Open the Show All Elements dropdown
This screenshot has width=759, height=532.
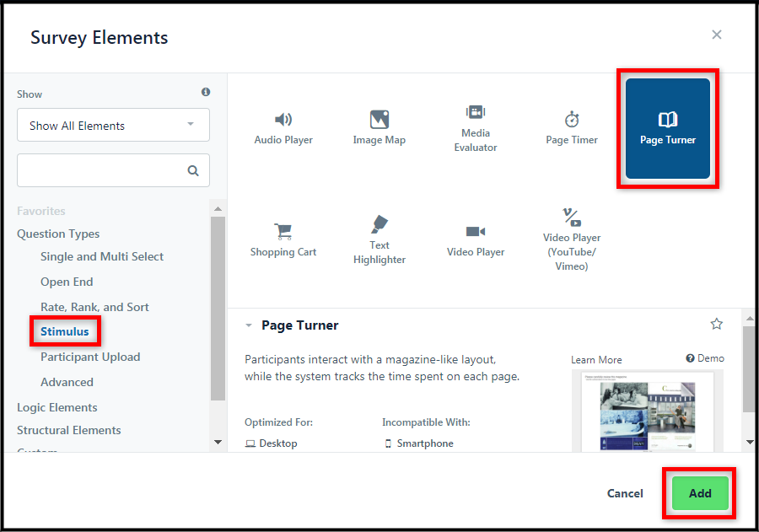click(x=113, y=125)
